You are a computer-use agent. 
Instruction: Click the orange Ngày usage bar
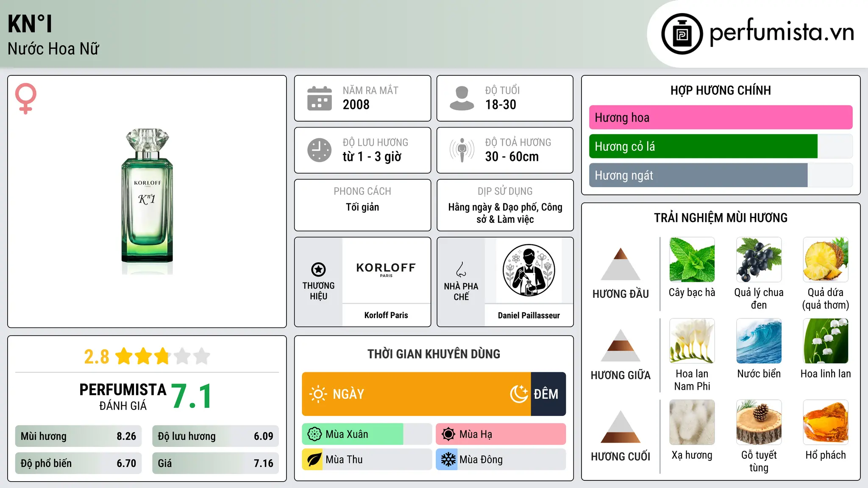(x=416, y=394)
